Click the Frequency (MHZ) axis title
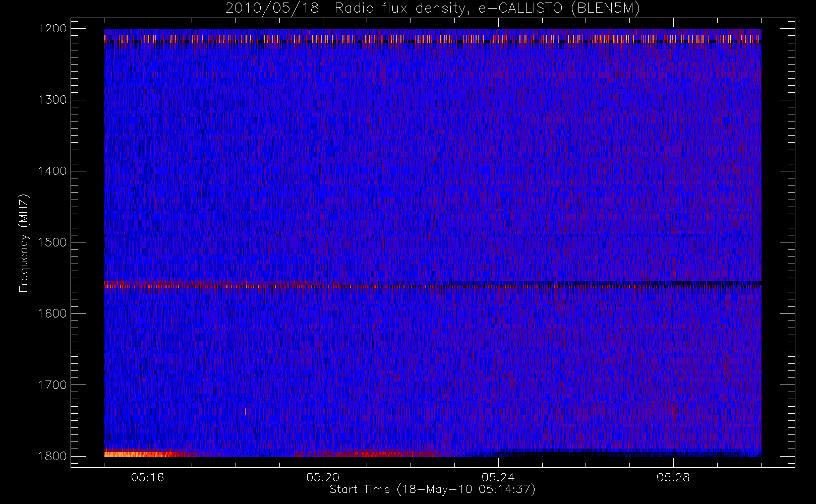This screenshot has width=816, height=504. (24, 243)
